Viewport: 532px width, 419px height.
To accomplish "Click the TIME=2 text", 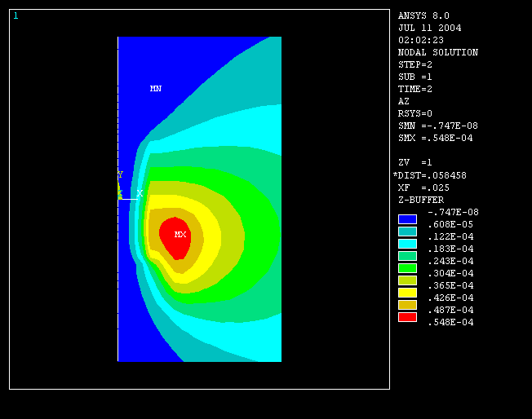I will click(415, 89).
